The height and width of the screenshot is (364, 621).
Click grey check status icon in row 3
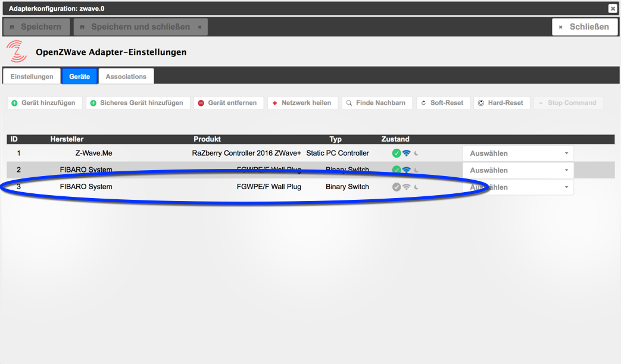click(397, 187)
